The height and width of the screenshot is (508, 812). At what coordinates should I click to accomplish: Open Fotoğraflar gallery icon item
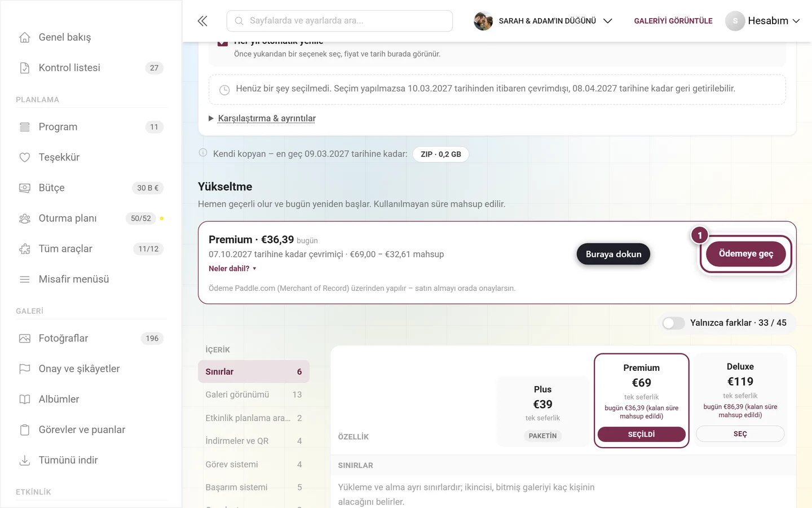25,339
